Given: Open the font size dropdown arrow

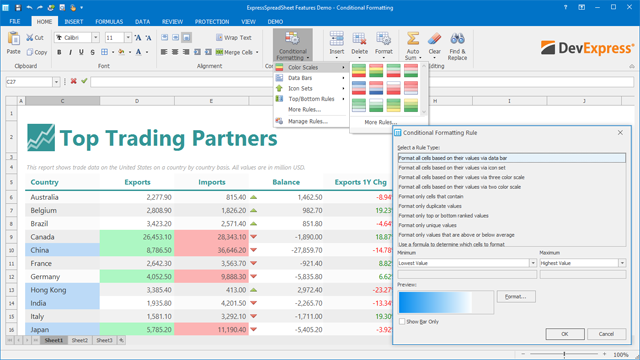Looking at the screenshot, I should pyautogui.click(x=128, y=38).
